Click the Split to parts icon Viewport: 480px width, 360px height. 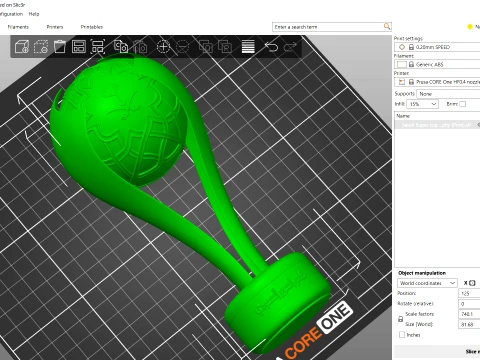[x=225, y=47]
